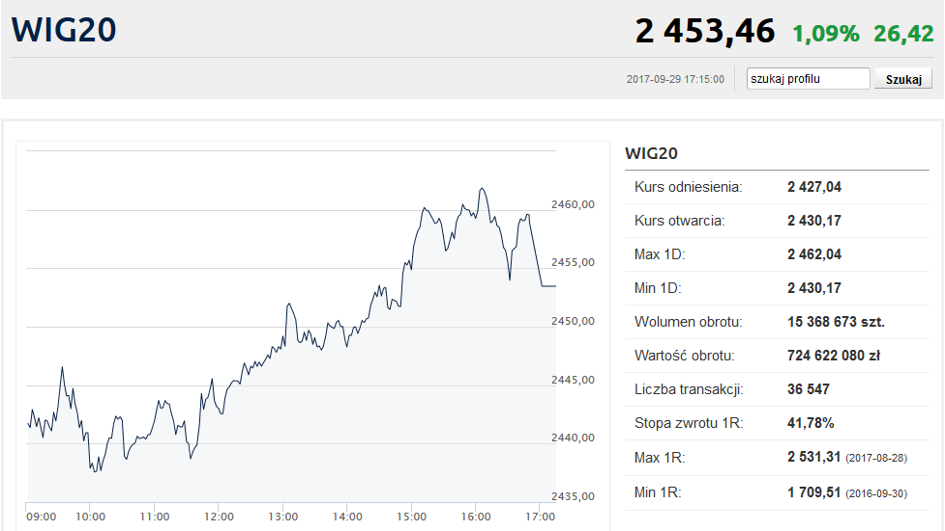Click the Stopa zwrotu 1R value 41,78%
Screen dimensions: 945x531
pos(810,423)
